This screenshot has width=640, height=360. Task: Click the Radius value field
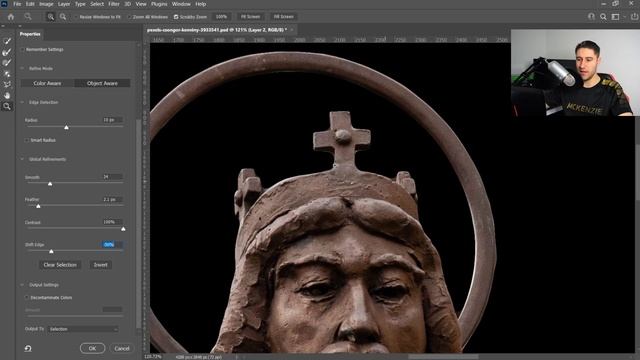(112, 120)
